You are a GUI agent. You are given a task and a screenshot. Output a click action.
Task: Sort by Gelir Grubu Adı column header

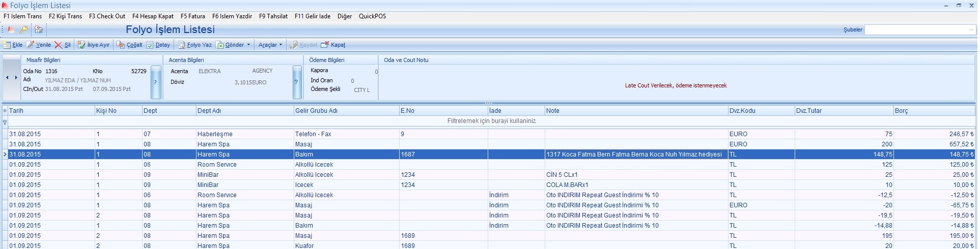347,111
